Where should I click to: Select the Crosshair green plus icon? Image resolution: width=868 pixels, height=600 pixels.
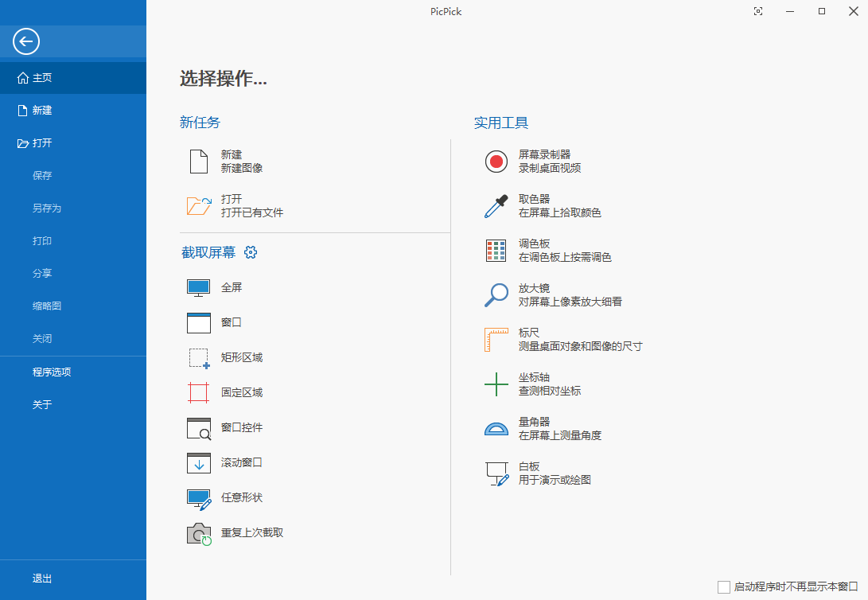[496, 384]
